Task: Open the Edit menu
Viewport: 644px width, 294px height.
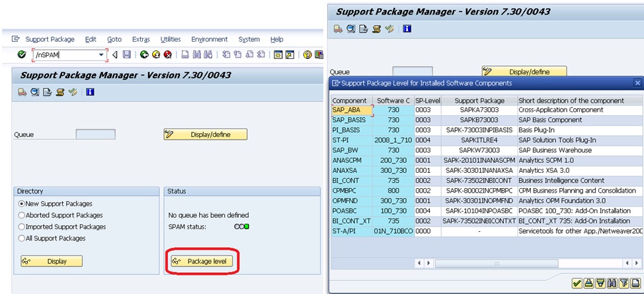Action: click(91, 40)
